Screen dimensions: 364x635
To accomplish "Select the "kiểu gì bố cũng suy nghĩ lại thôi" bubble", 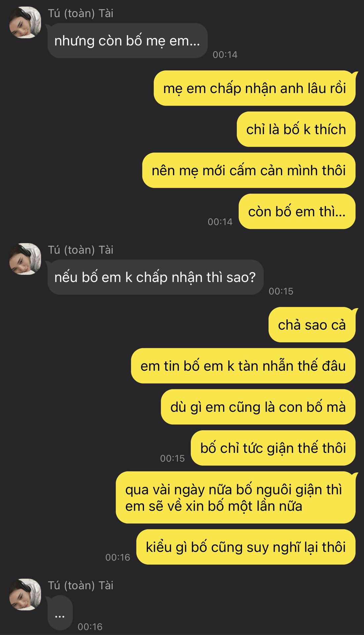I will tap(246, 547).
